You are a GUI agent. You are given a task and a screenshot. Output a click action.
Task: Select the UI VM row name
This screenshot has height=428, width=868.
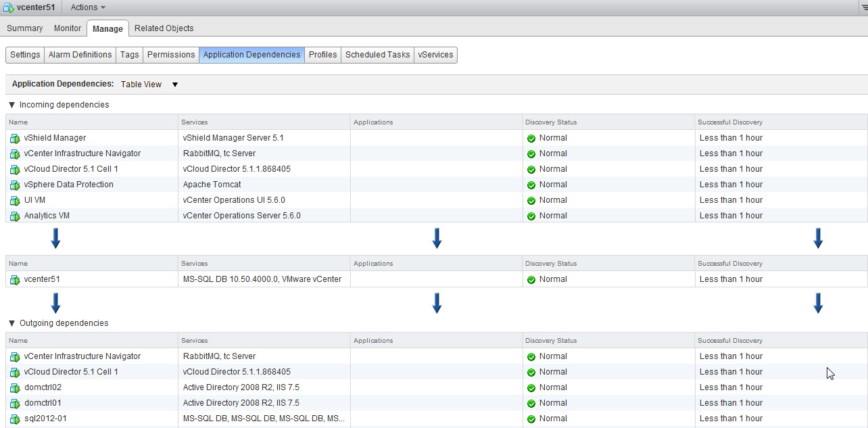click(x=34, y=200)
